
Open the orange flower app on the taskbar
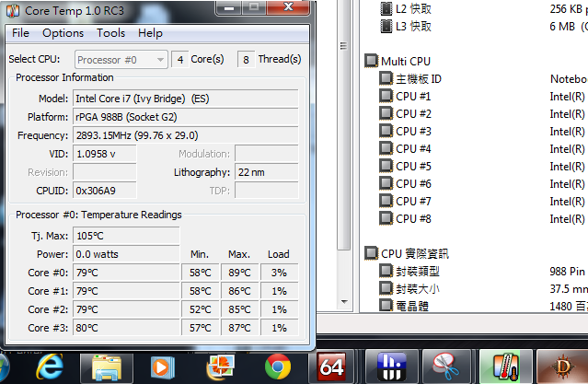[x=221, y=367]
